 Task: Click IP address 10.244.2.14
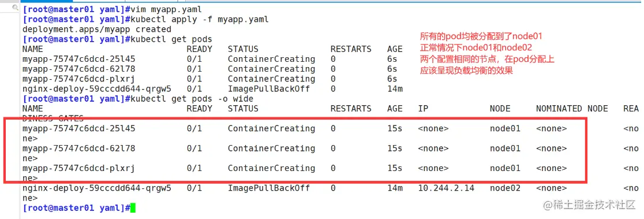446,188
